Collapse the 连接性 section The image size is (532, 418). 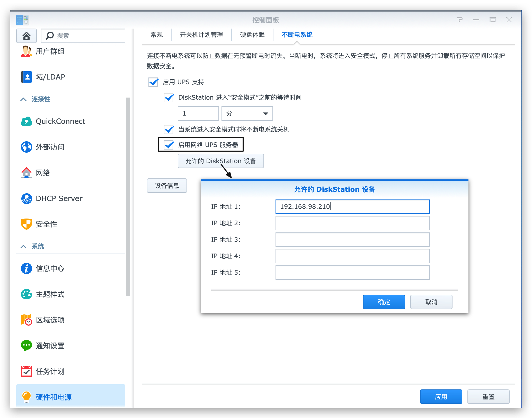(23, 99)
